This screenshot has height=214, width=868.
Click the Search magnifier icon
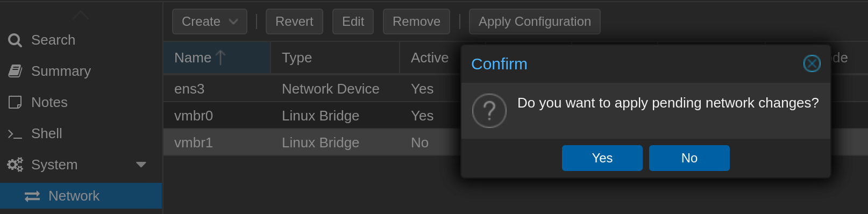pyautogui.click(x=15, y=40)
